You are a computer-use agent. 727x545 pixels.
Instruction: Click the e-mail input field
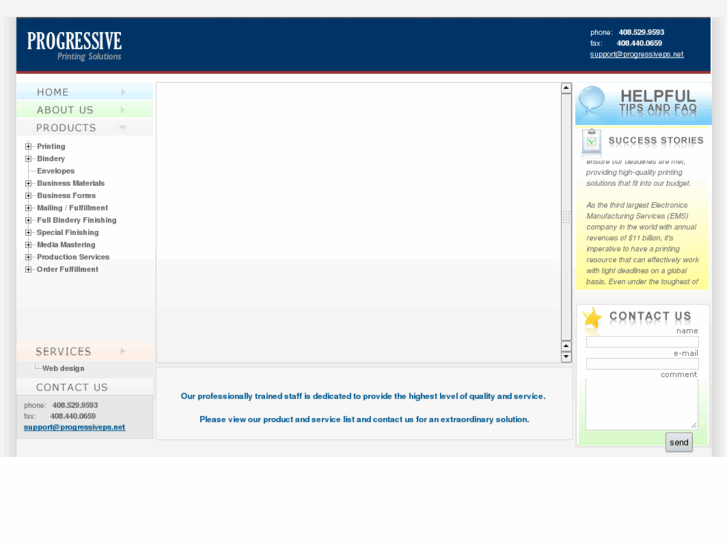642,364
